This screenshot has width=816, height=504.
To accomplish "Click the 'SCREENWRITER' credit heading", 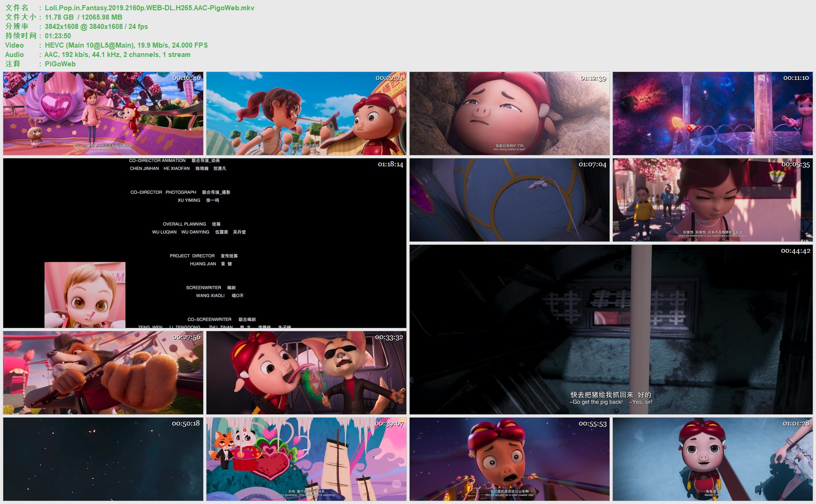I will (204, 288).
